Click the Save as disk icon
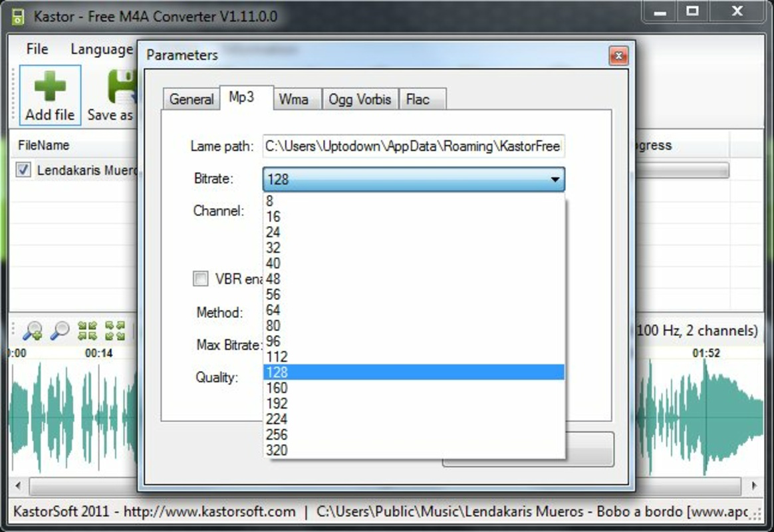The width and height of the screenshot is (774, 532). pyautogui.click(x=122, y=86)
